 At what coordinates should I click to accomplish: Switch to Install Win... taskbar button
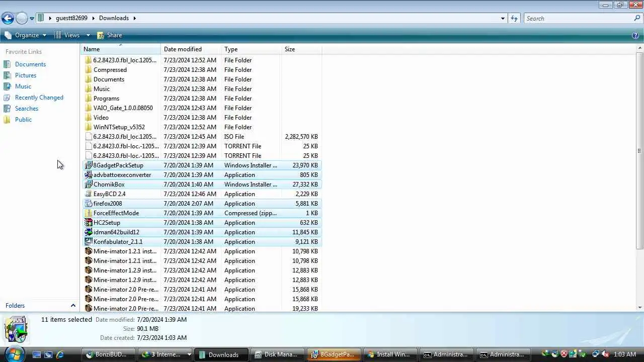click(390, 354)
